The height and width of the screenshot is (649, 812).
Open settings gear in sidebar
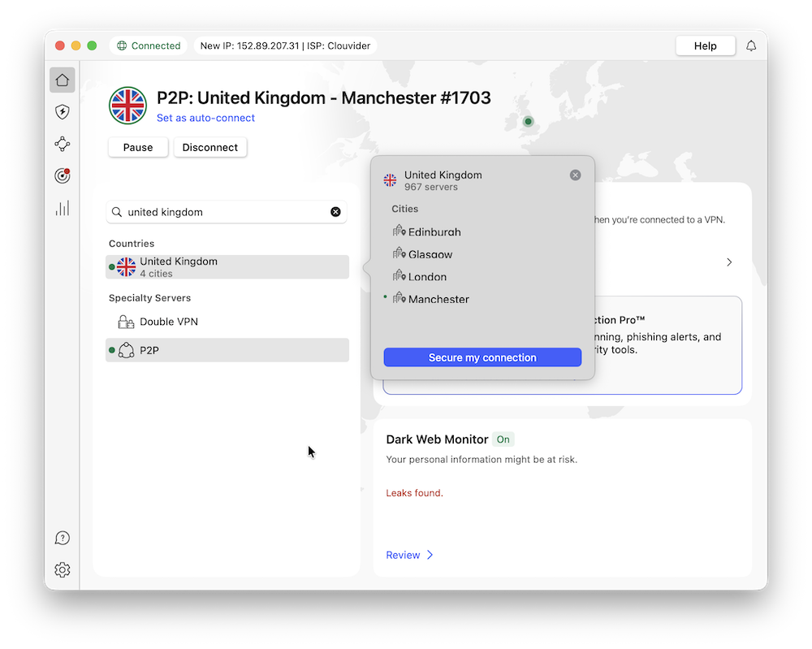click(x=63, y=570)
